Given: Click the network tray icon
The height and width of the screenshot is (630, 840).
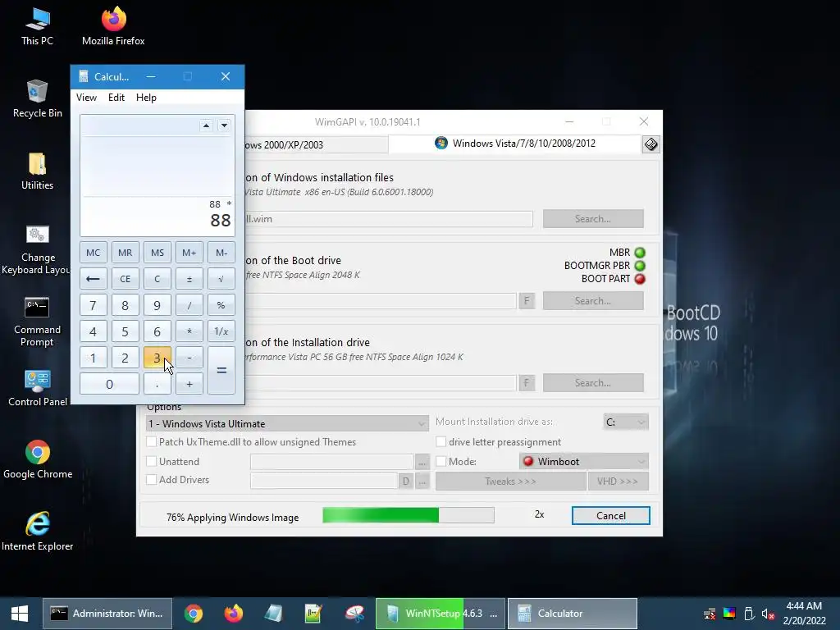Looking at the screenshot, I should click(x=710, y=614).
